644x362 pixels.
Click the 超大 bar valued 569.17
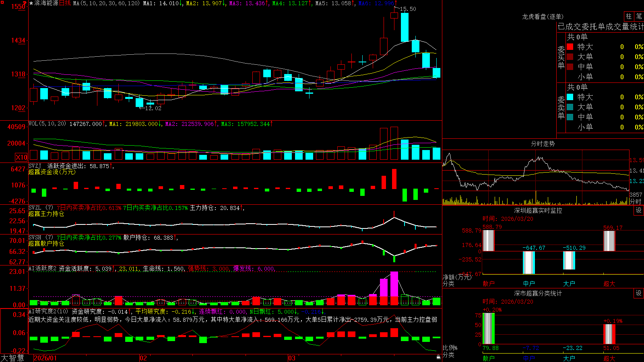(609, 241)
